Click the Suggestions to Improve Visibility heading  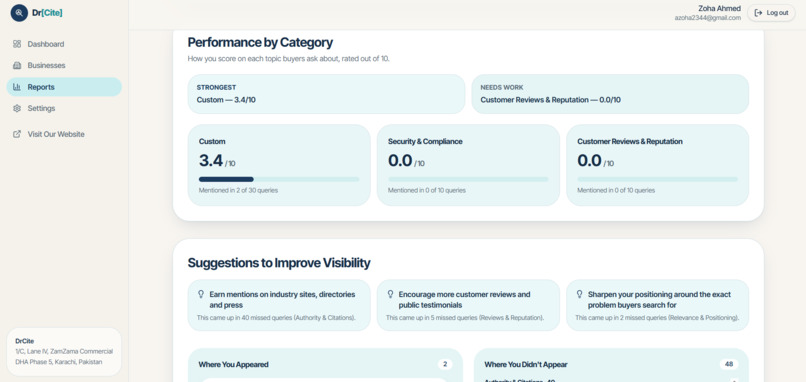click(x=279, y=263)
